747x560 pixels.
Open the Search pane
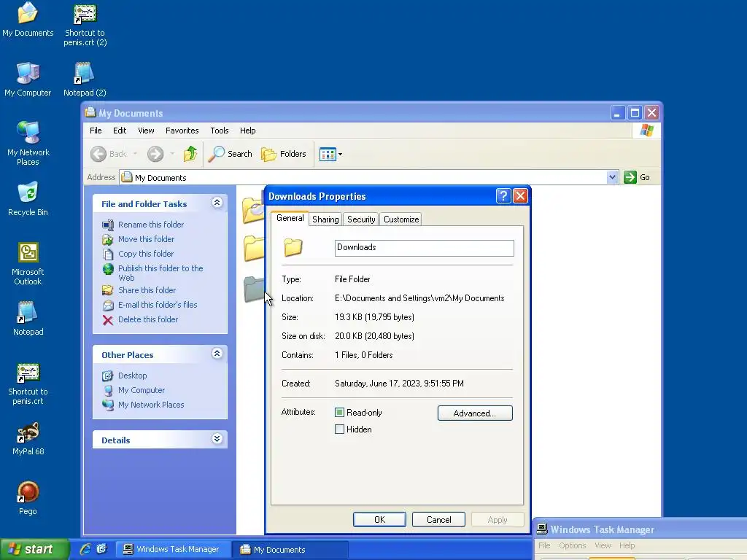[x=231, y=154]
